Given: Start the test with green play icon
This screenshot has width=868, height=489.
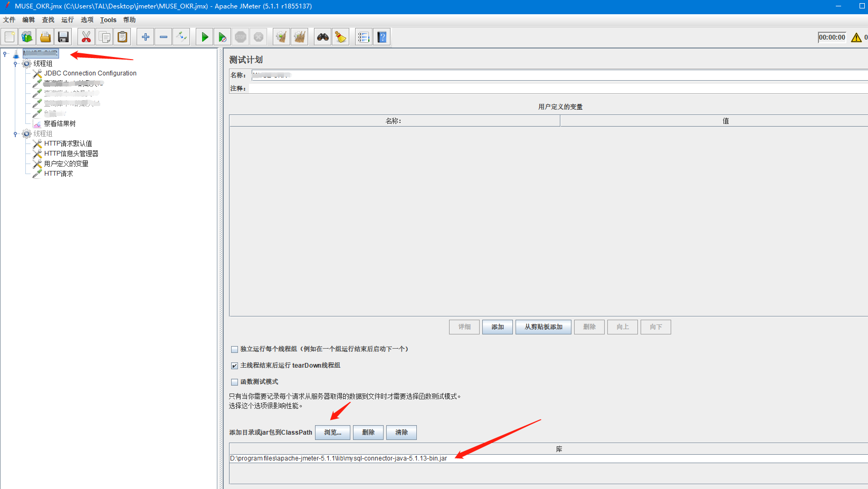Looking at the screenshot, I should click(205, 37).
